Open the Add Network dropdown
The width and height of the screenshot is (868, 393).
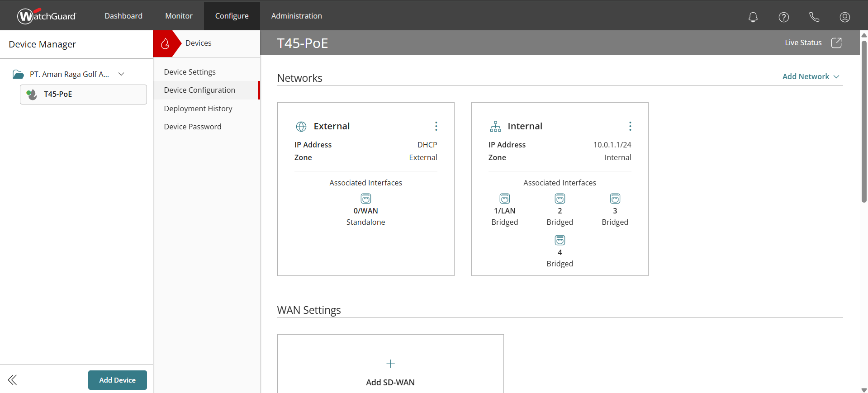coord(811,76)
